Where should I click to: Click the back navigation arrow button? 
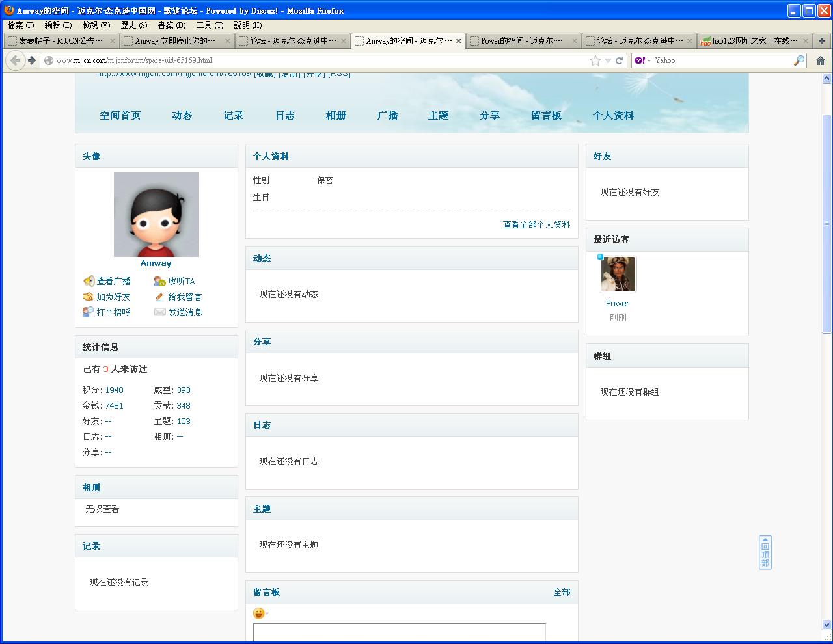coord(16,60)
